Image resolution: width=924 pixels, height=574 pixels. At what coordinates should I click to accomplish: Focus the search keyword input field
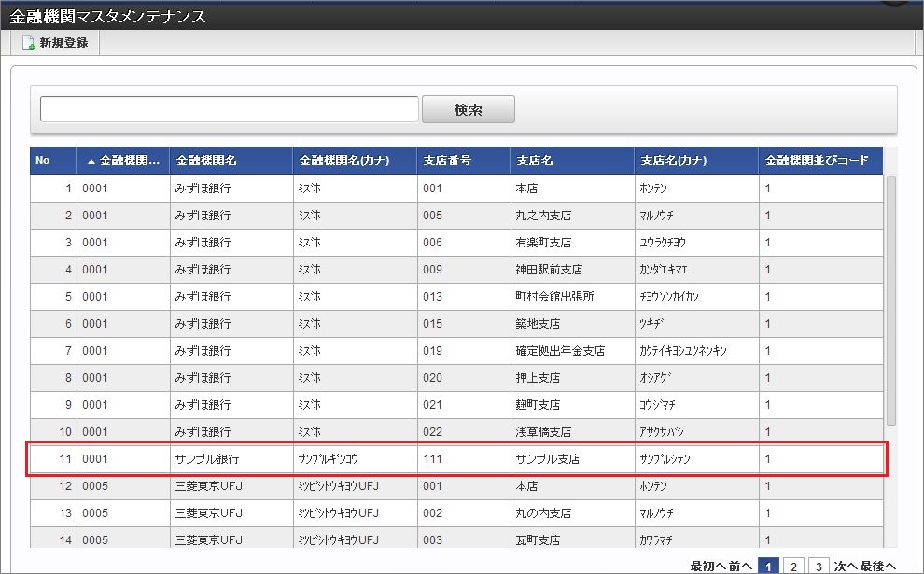[x=230, y=109]
